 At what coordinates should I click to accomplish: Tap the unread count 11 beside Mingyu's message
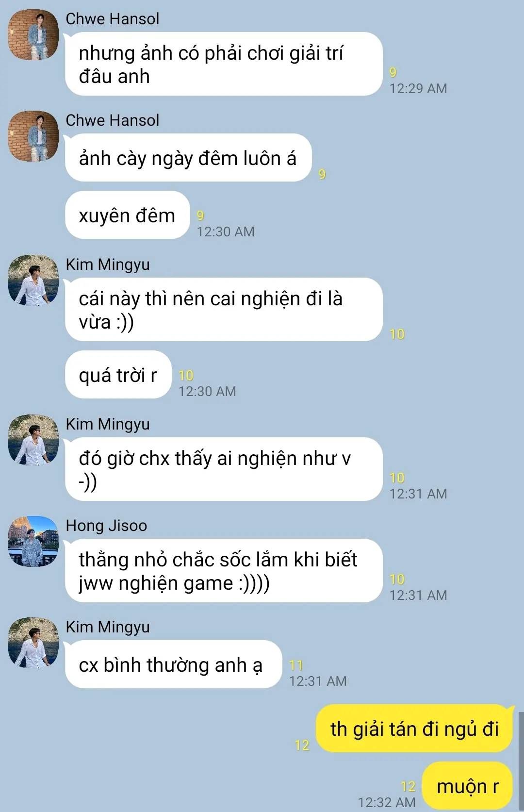(x=296, y=665)
